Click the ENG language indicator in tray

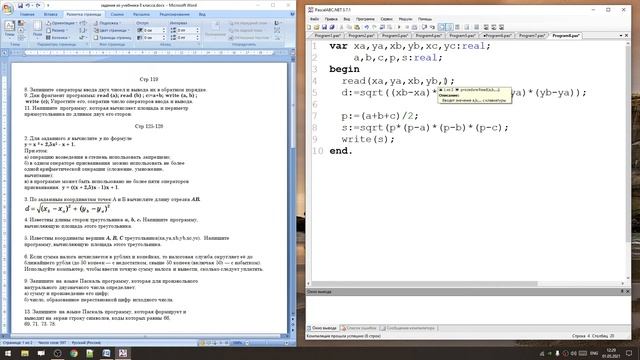pyautogui.click(x=594, y=353)
